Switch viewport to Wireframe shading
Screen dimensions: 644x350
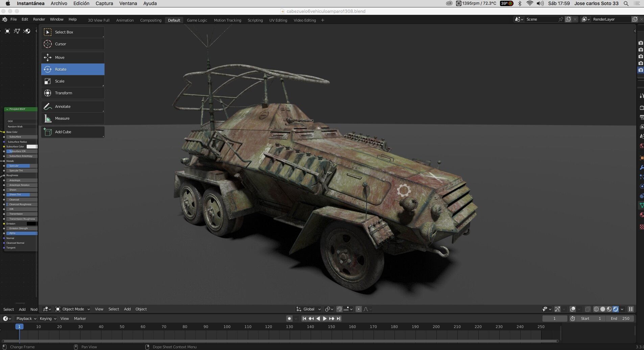pos(596,309)
